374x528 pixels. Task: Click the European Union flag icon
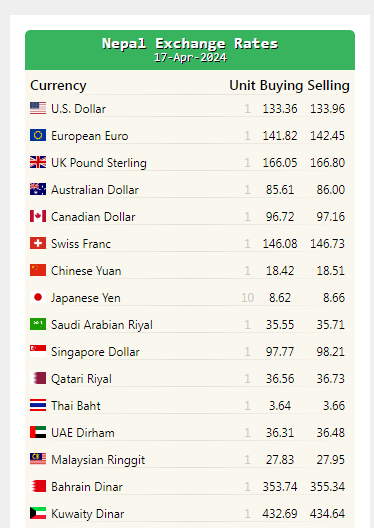[x=38, y=135]
